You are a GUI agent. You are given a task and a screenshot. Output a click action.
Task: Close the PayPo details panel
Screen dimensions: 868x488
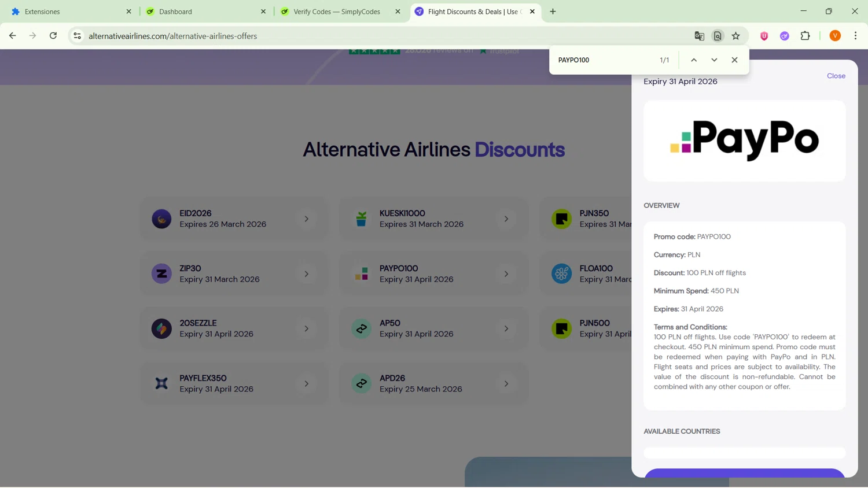tap(836, 76)
